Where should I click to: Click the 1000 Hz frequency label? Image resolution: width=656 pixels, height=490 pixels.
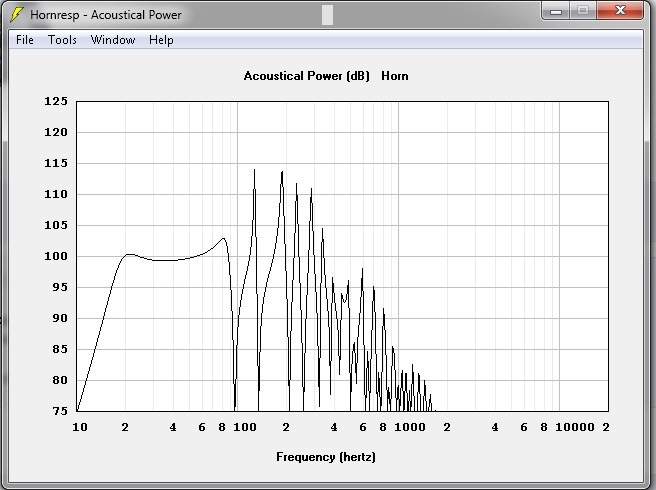click(x=410, y=427)
